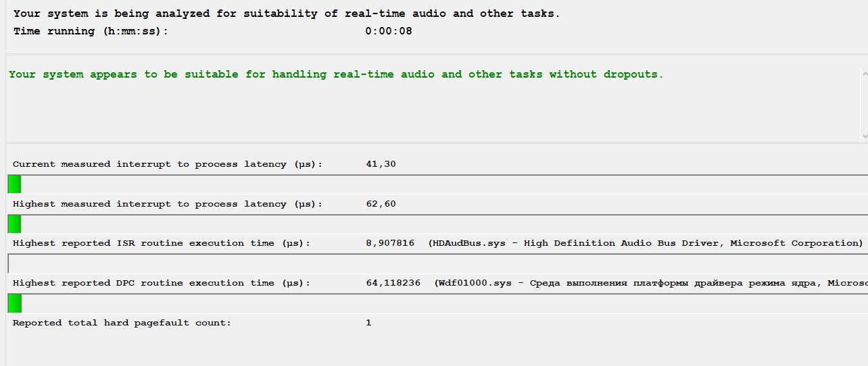Click the status message scrollbar down arrow
The width and height of the screenshot is (868, 366).
coord(864,136)
